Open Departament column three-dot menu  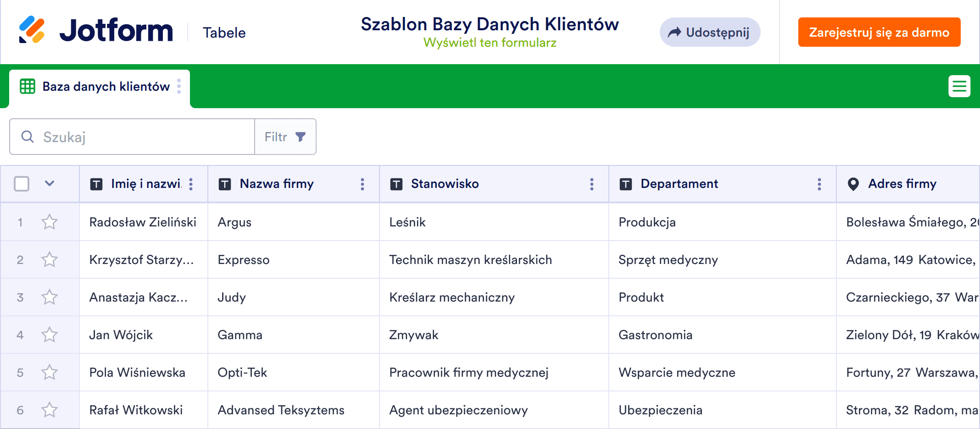pos(819,184)
